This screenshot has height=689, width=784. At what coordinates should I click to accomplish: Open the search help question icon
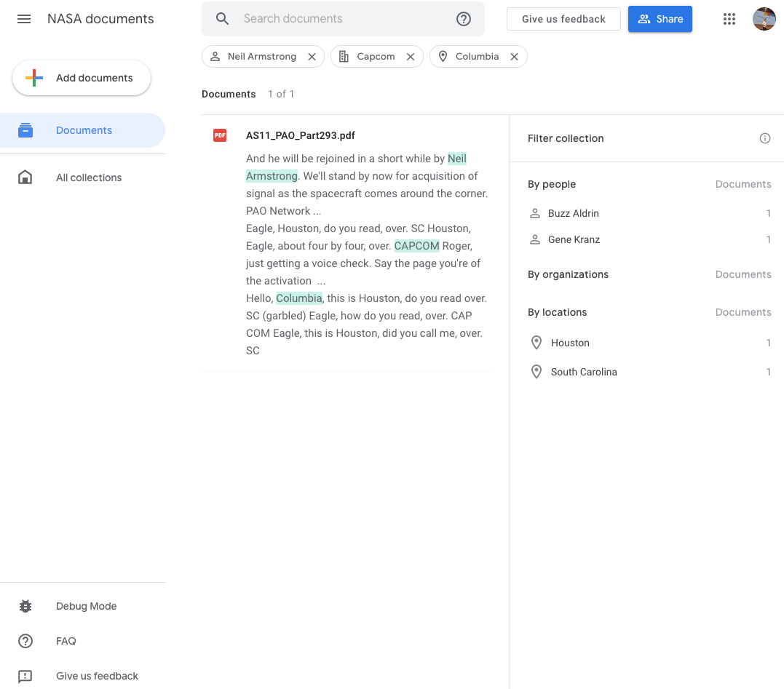point(464,19)
